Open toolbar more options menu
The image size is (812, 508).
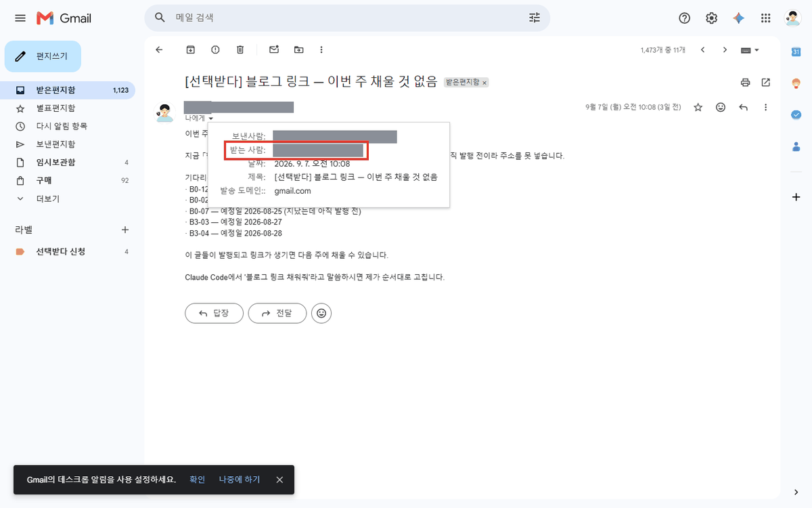[x=321, y=49]
